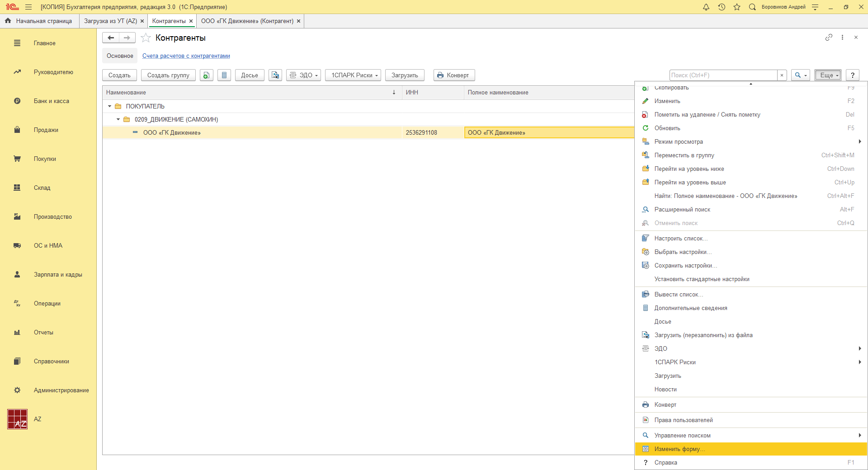Collapse the ПОКУПАТЕЛЬ folder
The image size is (868, 470).
coord(109,107)
